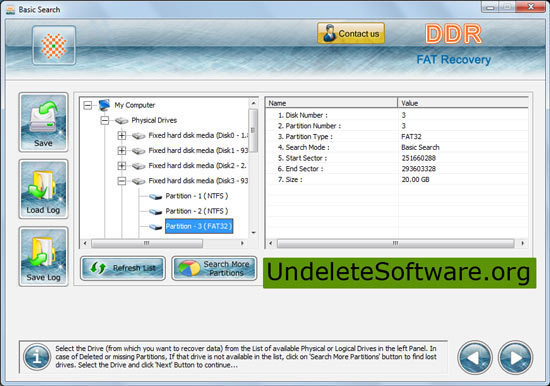Expand the Disk0 hard disk node
Viewport: 550px width, 386px height.
pyautogui.click(x=122, y=135)
